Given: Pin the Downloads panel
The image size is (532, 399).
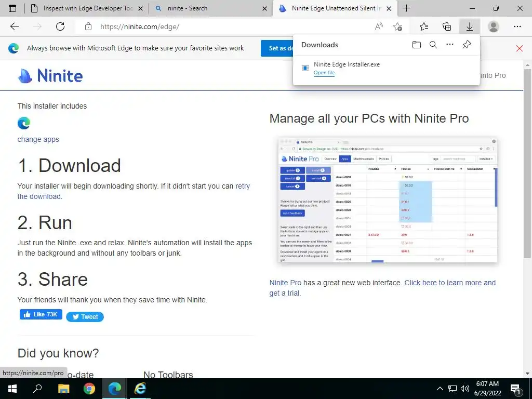Looking at the screenshot, I should 467,45.
